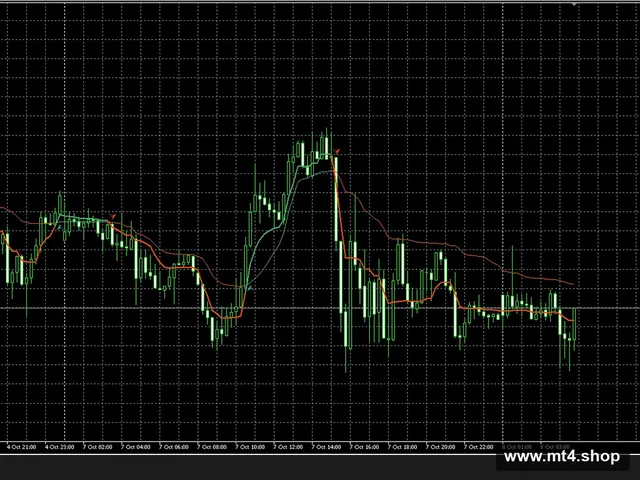The width and height of the screenshot is (640, 480).
Task: Click the '7 Oct 12:00' time label
Action: [x=288, y=447]
